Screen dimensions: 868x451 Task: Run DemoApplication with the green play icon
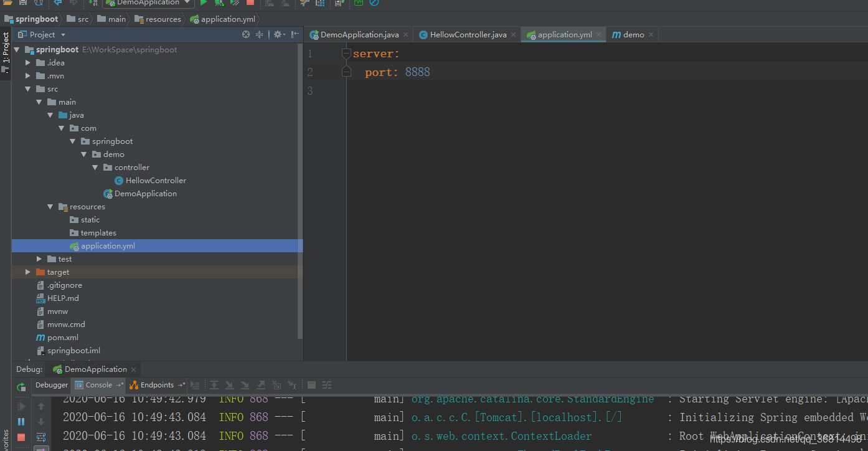(x=203, y=2)
